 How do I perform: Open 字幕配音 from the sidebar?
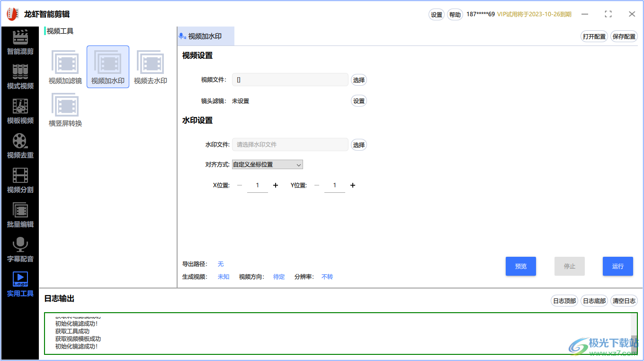click(x=19, y=250)
